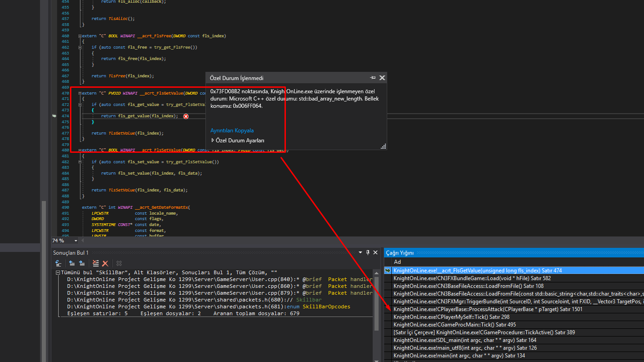Screen dimensions: 644x362
Task: Click Ayrıntıları Kopyala link
Action: tap(232, 131)
